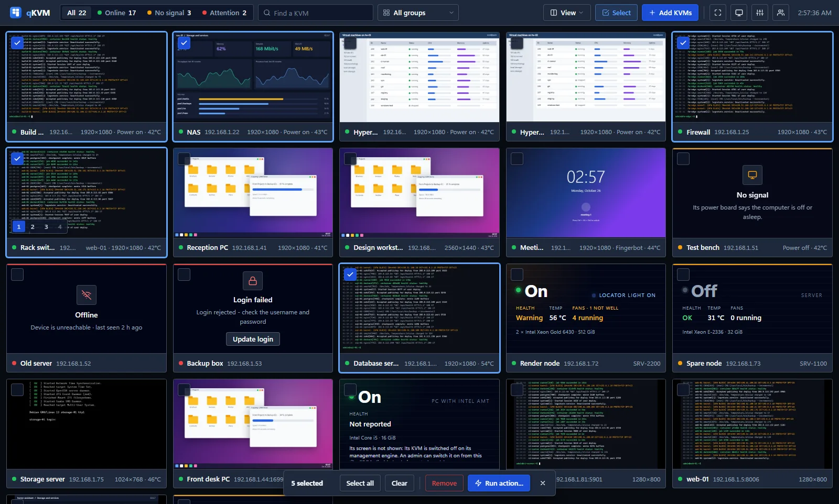Open the monitor display icon in toolbar
Image resolution: width=839 pixels, height=504 pixels.
[739, 13]
